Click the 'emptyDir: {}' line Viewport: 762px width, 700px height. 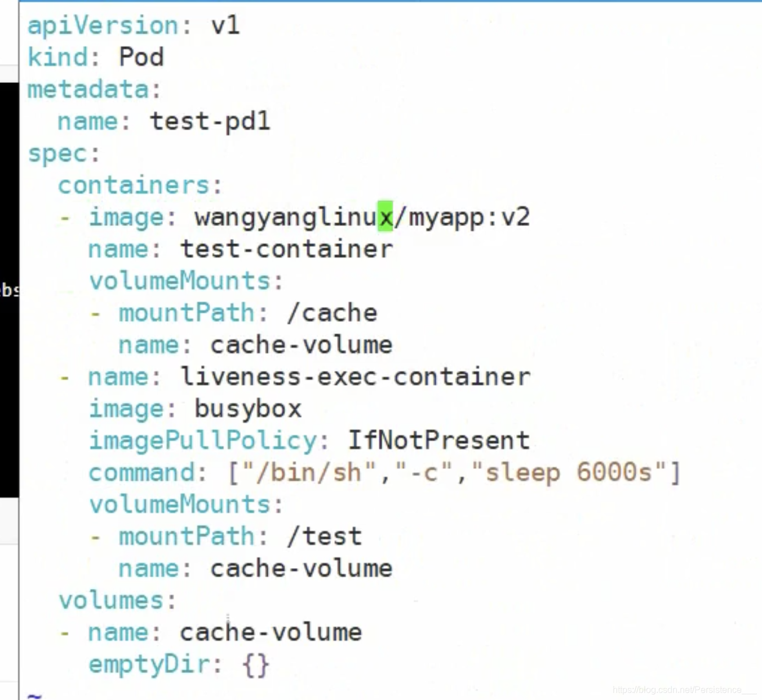179,664
